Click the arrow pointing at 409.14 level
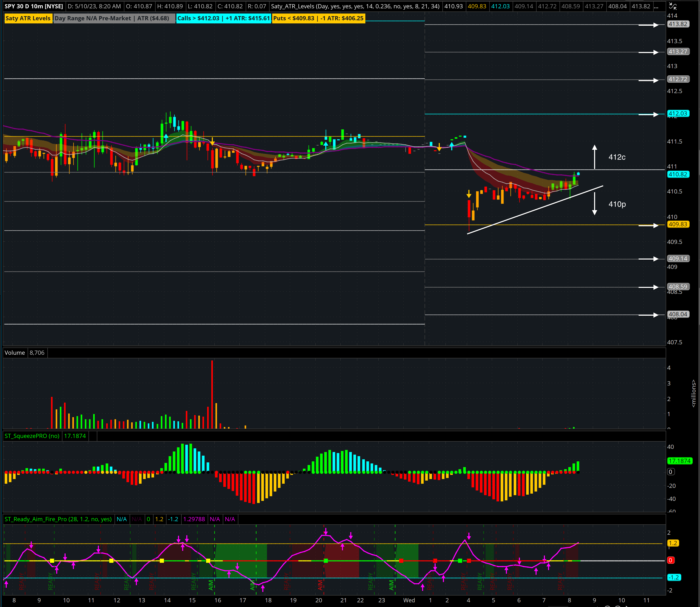Screen dimensions: 700x607 [648, 259]
